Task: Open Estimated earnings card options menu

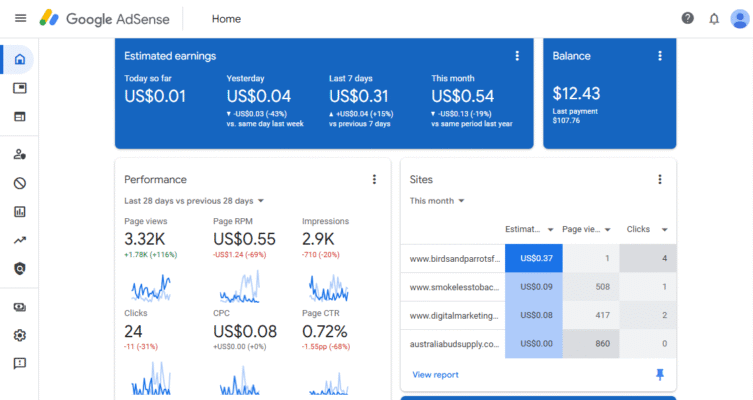Action: click(517, 56)
